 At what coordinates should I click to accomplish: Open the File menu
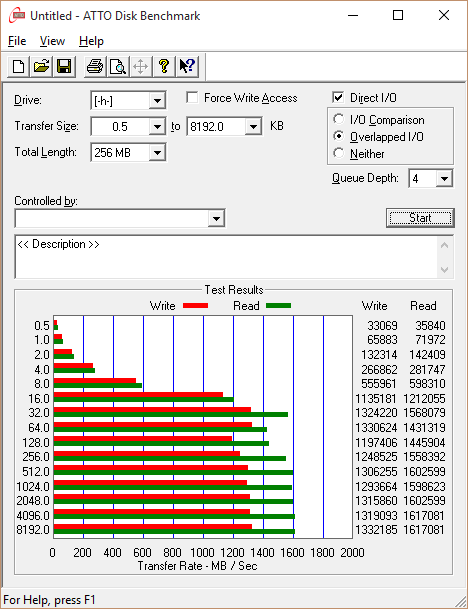point(17,41)
